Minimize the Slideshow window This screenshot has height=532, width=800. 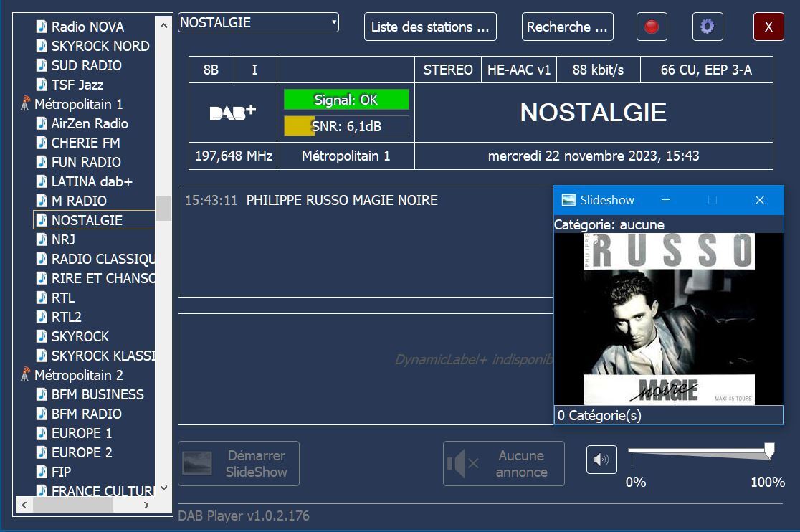point(666,200)
